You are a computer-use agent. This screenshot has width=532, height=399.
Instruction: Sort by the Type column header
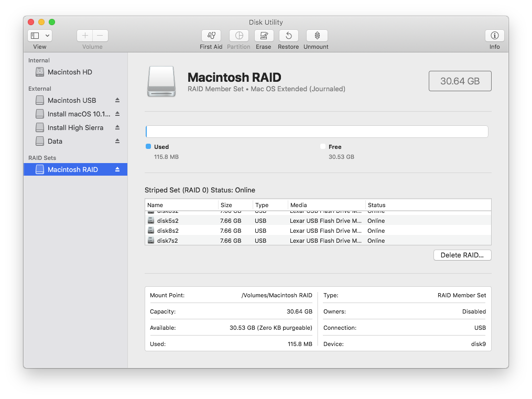pyautogui.click(x=270, y=205)
